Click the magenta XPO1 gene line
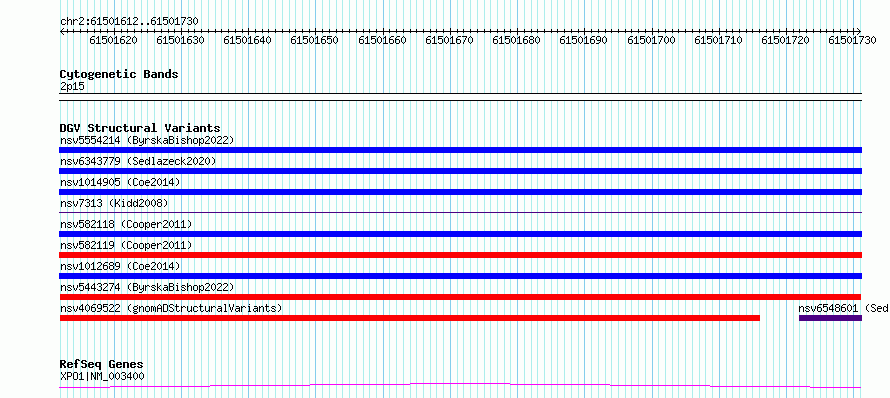Screen dimensions: 890x398 (x=460, y=385)
